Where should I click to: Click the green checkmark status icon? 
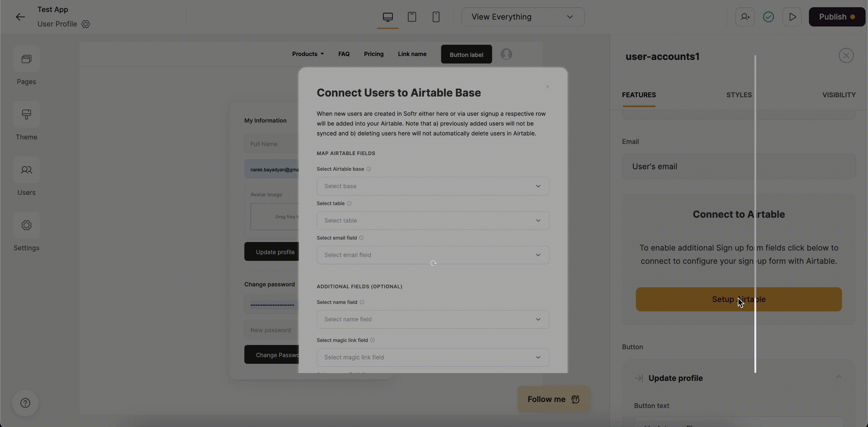point(768,17)
